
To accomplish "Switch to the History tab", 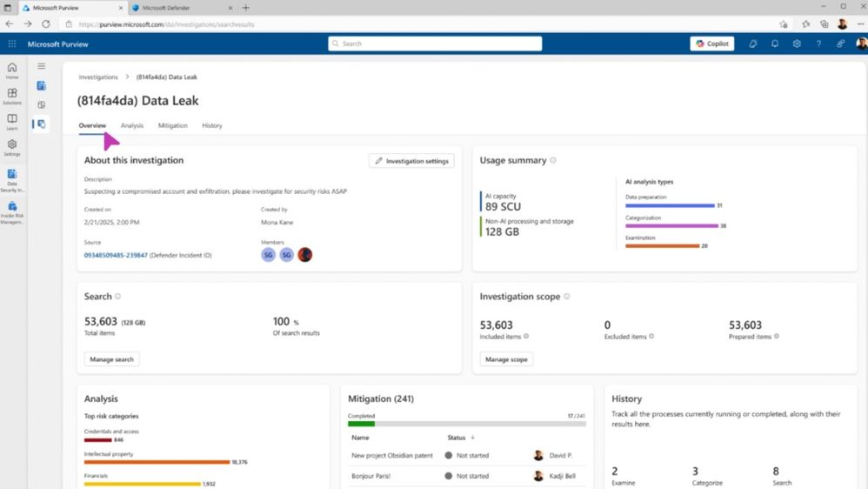I will point(212,125).
